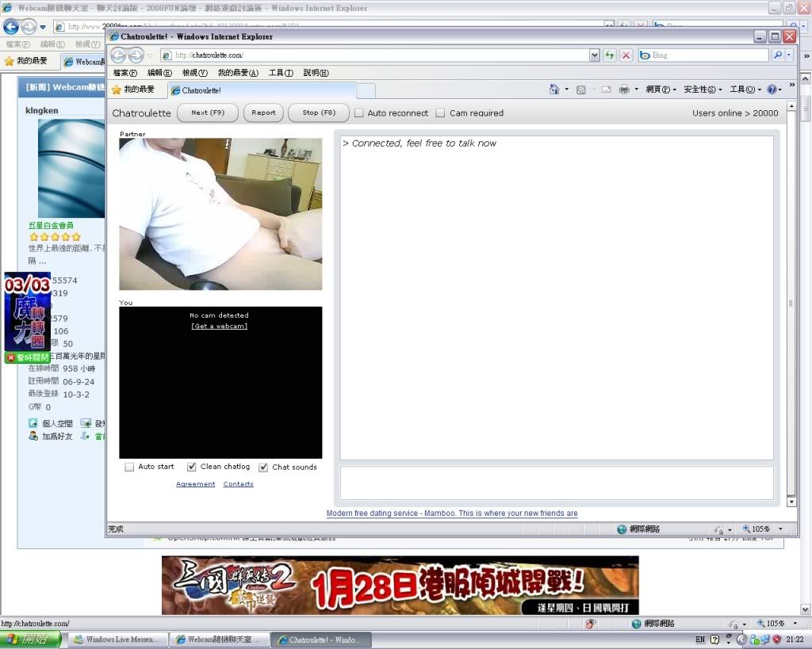The height and width of the screenshot is (649, 812).
Task: Expand the search provider dropdown arrow
Action: (789, 55)
